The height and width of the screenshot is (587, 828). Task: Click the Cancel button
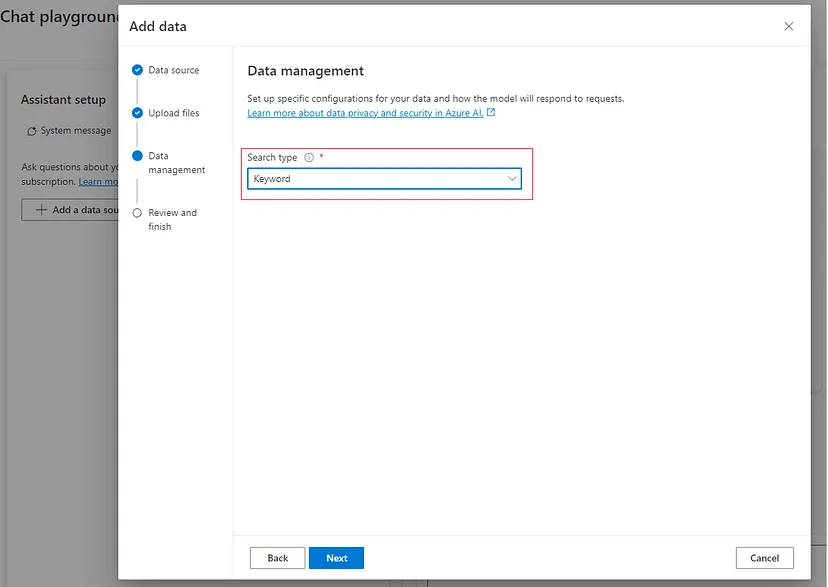tap(764, 558)
